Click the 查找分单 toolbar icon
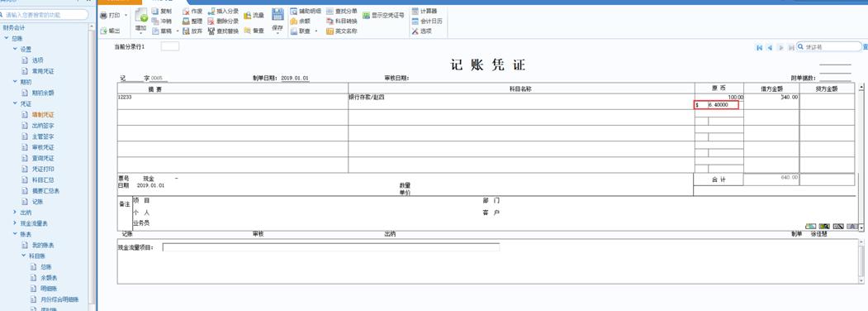 330,11
